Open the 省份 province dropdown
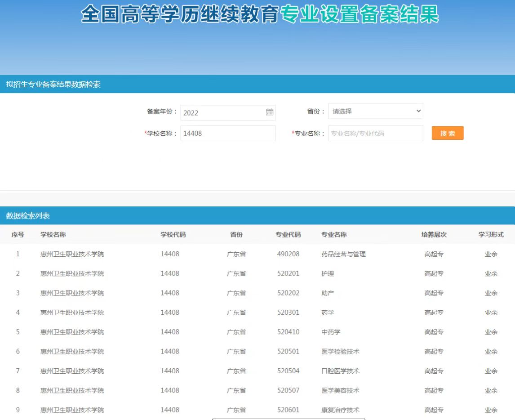This screenshot has height=420, width=515. (x=375, y=111)
